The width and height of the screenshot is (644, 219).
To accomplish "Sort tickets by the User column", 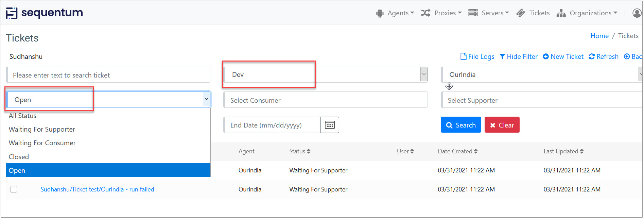I will point(405,151).
